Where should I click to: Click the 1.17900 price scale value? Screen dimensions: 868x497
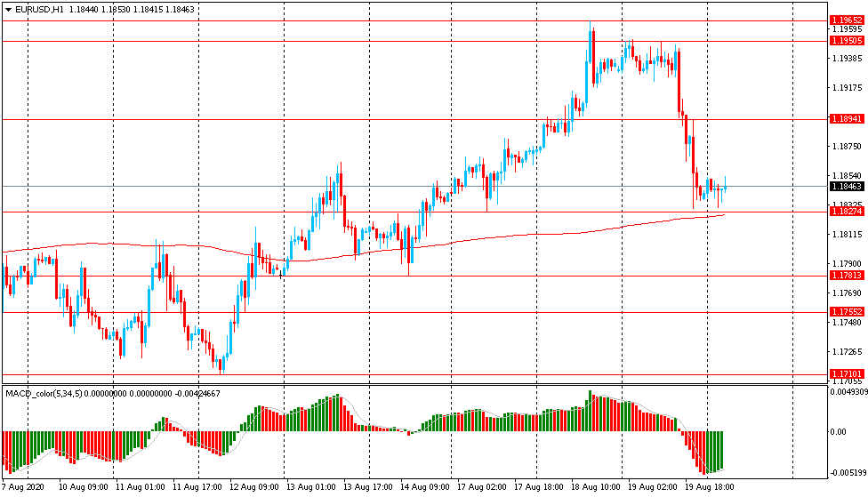pos(847,263)
